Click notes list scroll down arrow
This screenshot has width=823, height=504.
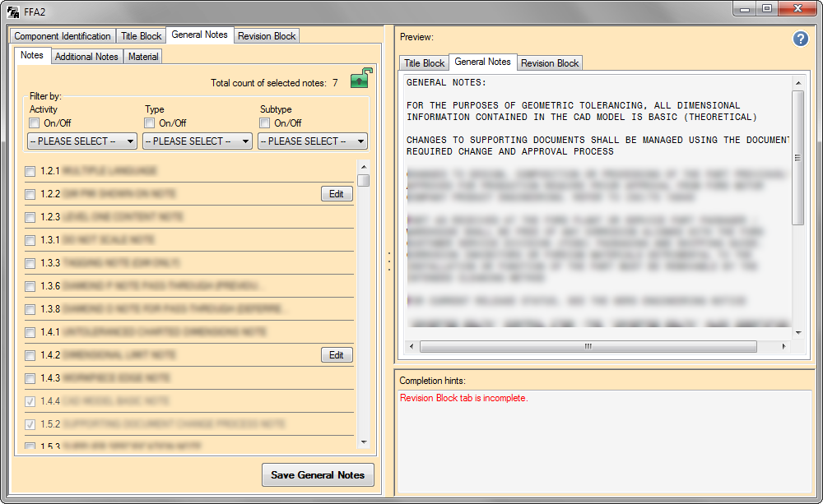click(364, 442)
